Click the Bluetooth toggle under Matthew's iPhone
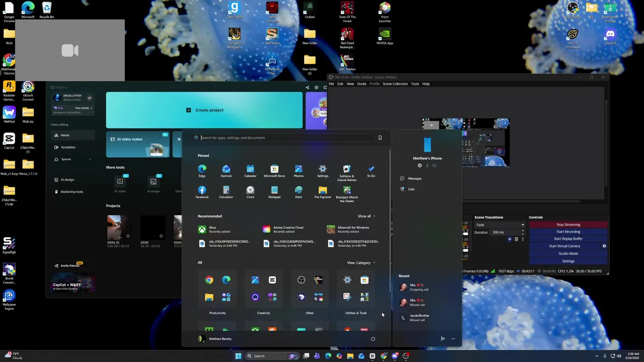 click(427, 165)
